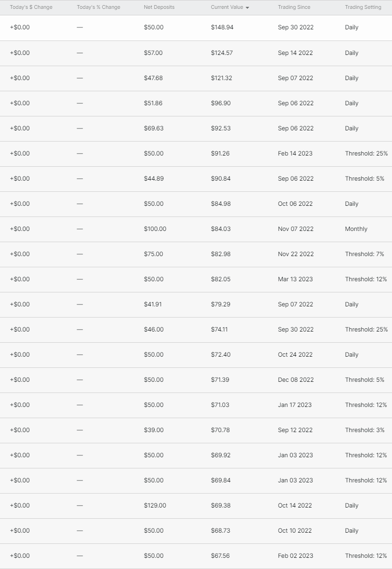Open the row with net deposits $129.00
Viewport: 392px width, 569px height.
pos(196,506)
